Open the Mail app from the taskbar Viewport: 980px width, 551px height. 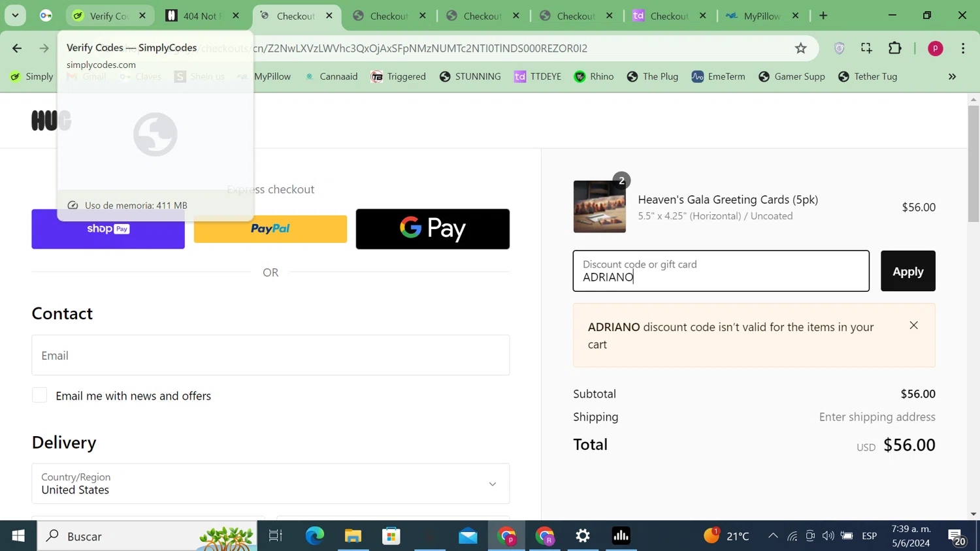click(468, 536)
